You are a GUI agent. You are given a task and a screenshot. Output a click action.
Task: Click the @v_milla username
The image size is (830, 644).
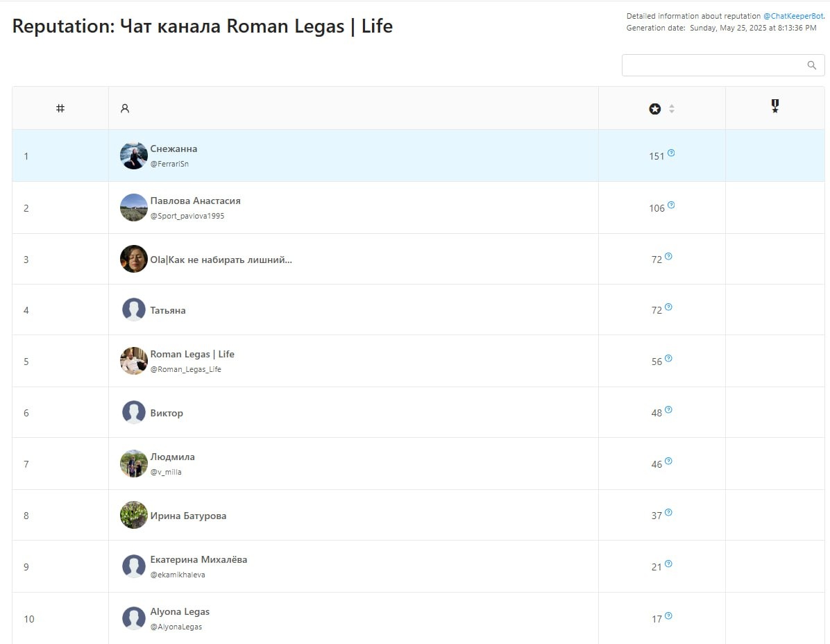166,472
